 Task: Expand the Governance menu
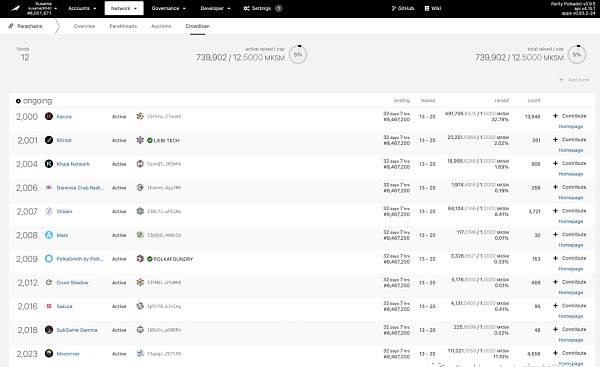click(168, 8)
